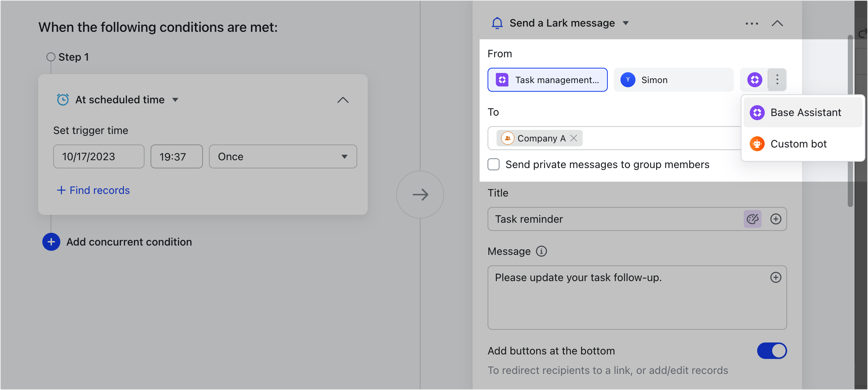Open the color style picker in the Title field

click(753, 219)
